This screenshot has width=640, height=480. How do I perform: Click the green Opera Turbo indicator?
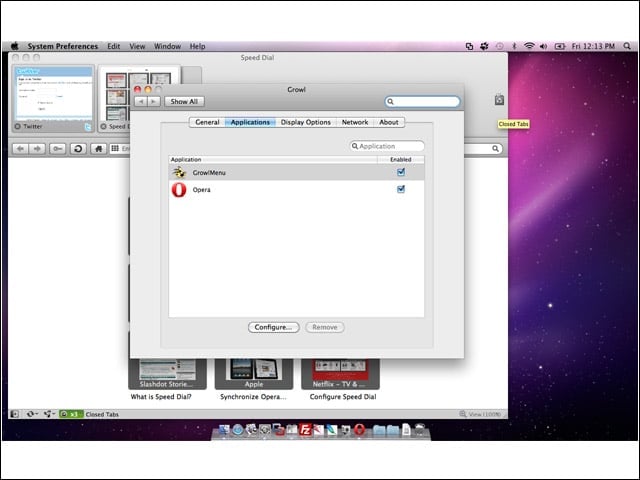coord(71,414)
